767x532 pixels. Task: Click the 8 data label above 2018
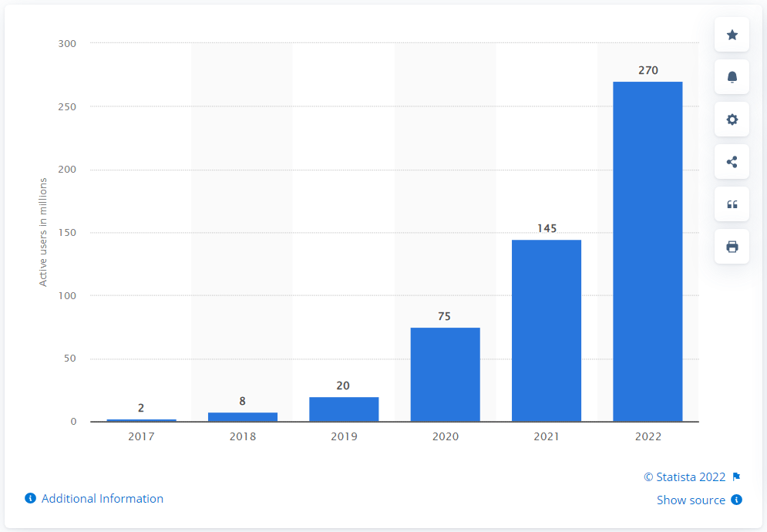click(242, 402)
